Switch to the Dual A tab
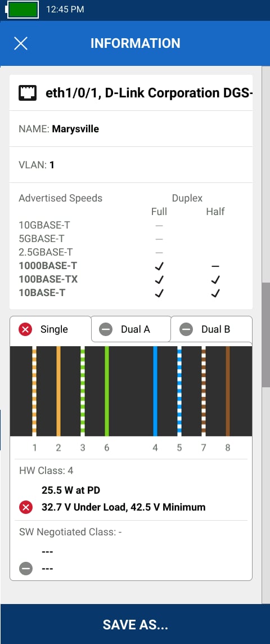Screen dimensions: 270x644 tap(131, 329)
